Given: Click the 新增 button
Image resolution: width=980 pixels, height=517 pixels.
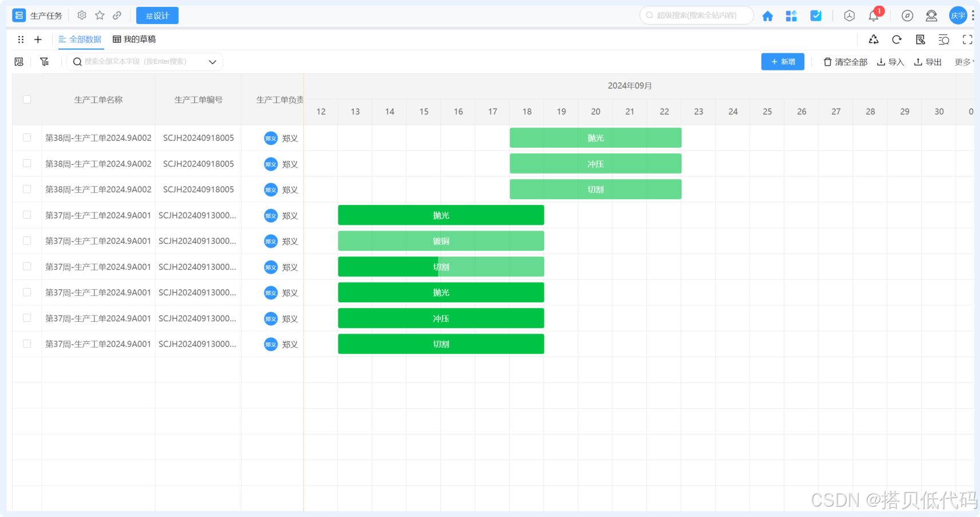Looking at the screenshot, I should click(783, 62).
